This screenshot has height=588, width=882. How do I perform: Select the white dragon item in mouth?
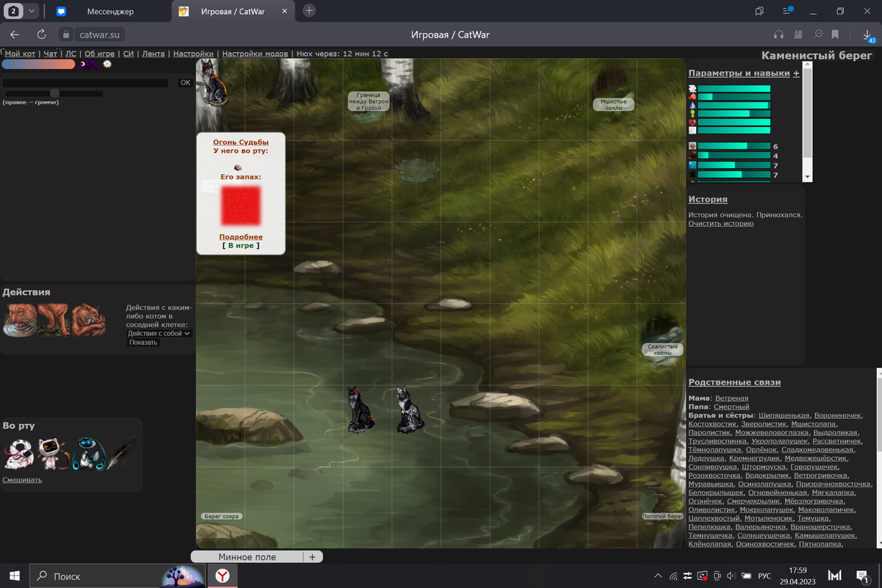(x=18, y=453)
